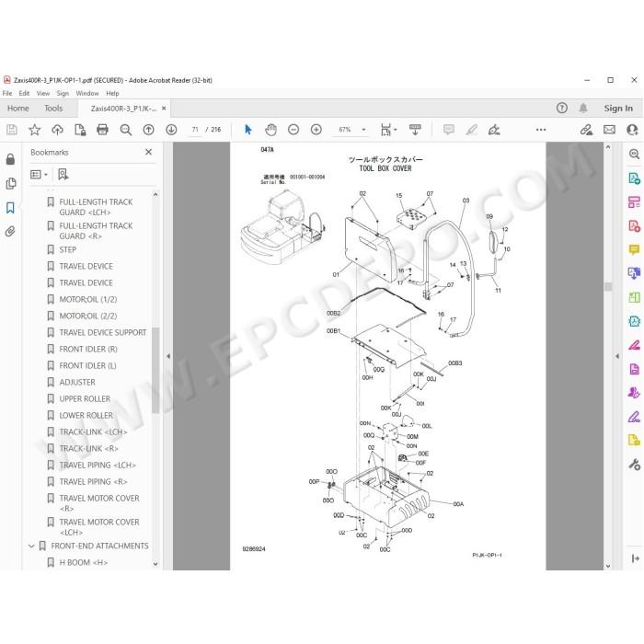Click the Zoom in plus icon

(x=316, y=130)
